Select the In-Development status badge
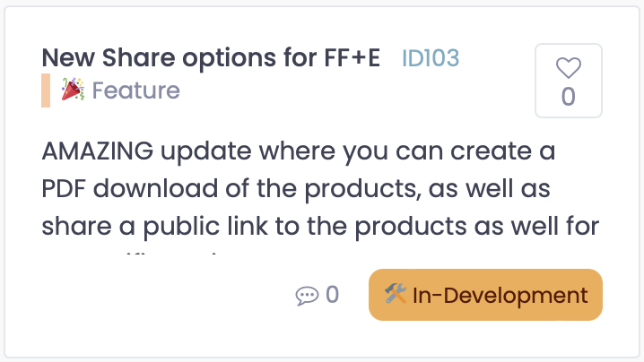The width and height of the screenshot is (644, 362). click(485, 295)
